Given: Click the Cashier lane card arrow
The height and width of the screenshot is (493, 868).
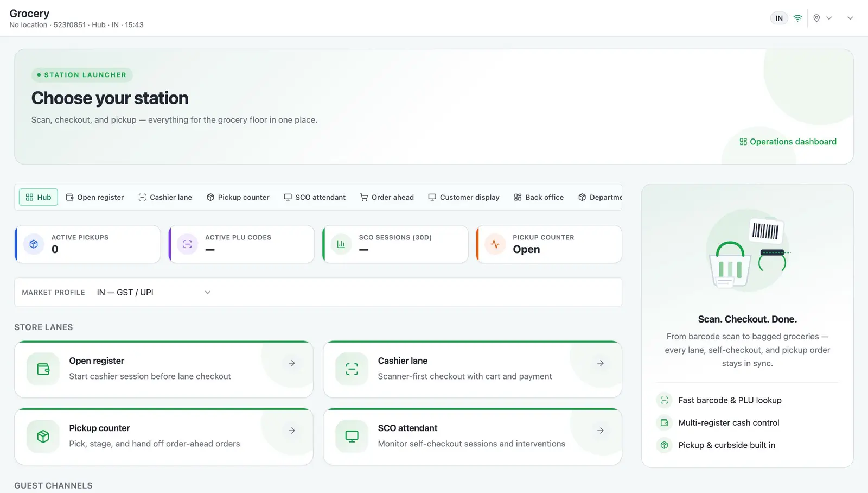Looking at the screenshot, I should [x=601, y=363].
